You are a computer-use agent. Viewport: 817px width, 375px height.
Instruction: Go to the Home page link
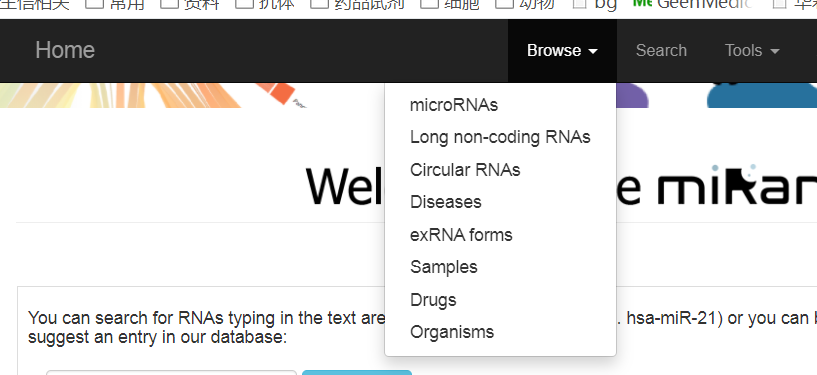(65, 51)
